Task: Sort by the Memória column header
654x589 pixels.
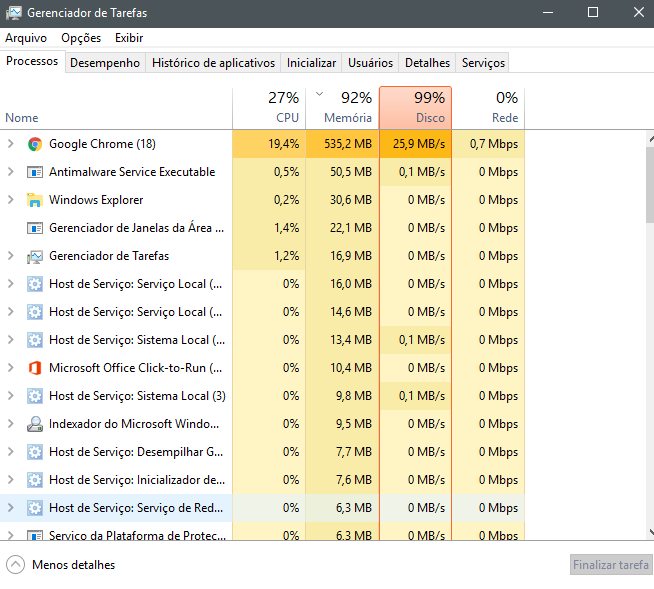Action: [342, 108]
